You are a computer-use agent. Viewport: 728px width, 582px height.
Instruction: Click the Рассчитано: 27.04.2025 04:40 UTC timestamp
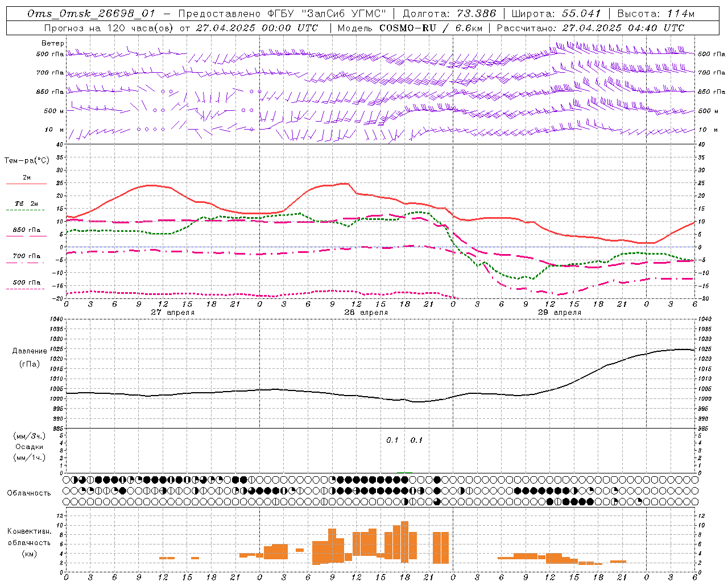coord(590,28)
